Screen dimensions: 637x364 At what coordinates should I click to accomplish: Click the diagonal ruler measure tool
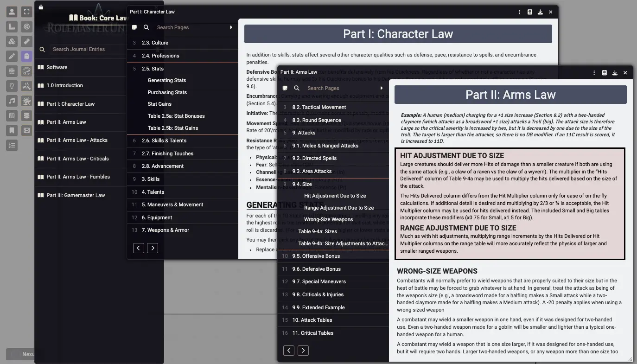(27, 42)
